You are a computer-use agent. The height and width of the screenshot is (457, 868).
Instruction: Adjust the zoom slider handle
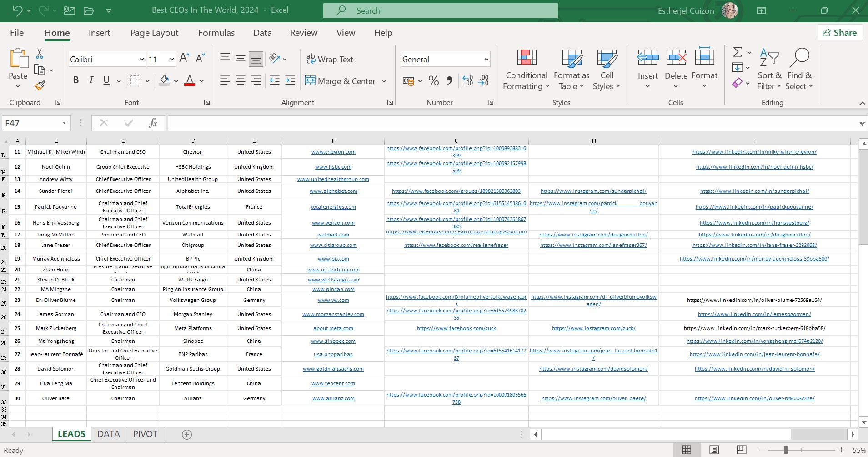pyautogui.click(x=785, y=450)
